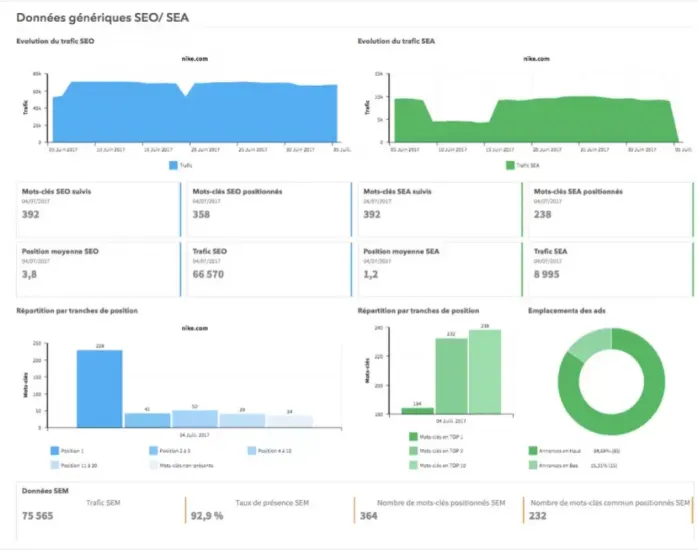Toggle the Mots-clés en TOP 1 legend entry
Image resolution: width=698 pixels, height=550 pixels.
[x=436, y=437]
